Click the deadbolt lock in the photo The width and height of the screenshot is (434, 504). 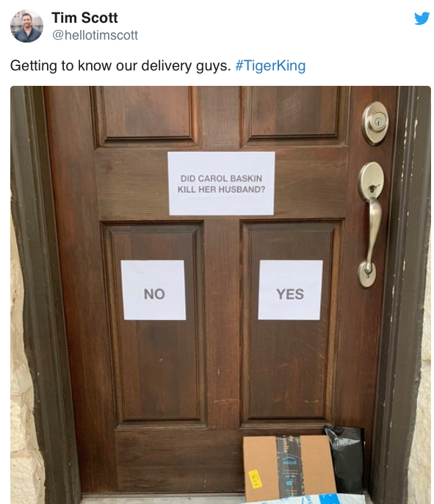(x=375, y=123)
